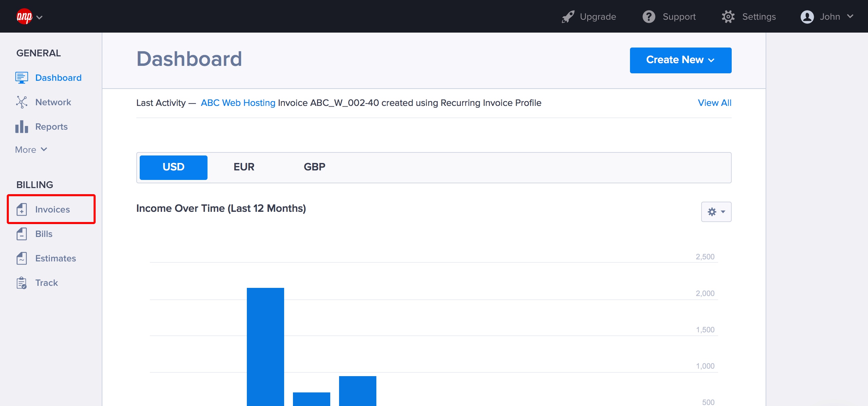The width and height of the screenshot is (868, 406).
Task: Click the Upgrade rocket icon
Action: pyautogui.click(x=568, y=17)
